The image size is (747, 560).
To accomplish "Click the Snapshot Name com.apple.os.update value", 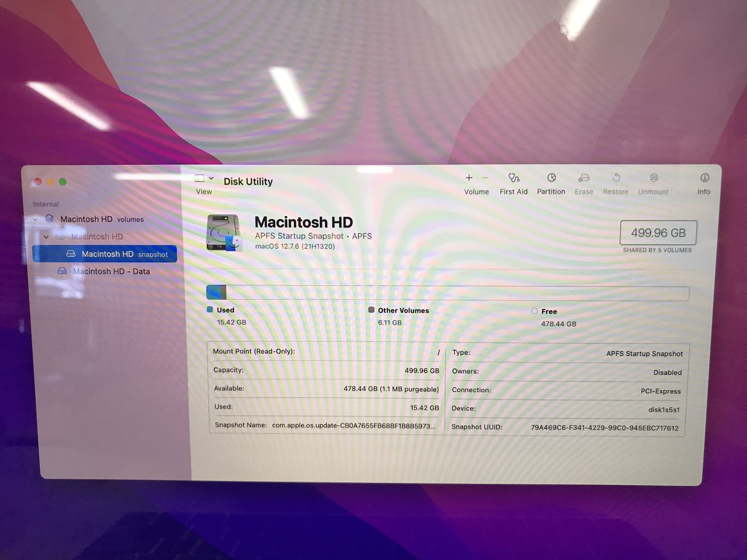I will 353,426.
